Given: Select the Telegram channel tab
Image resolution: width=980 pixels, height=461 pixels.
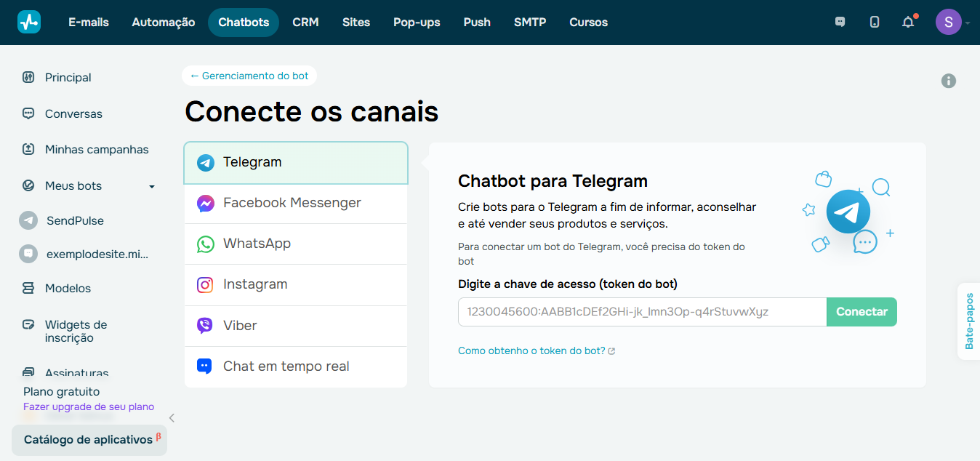Looking at the screenshot, I should [296, 162].
